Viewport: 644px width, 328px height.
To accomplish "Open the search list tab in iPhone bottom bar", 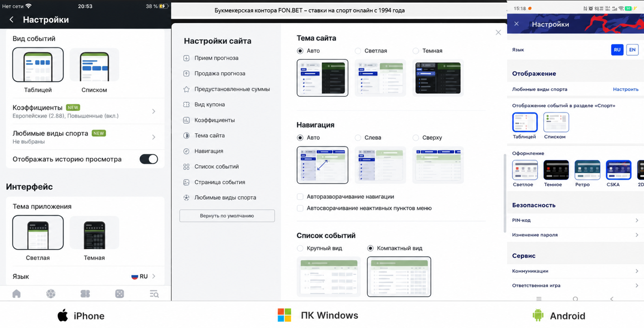I will pyautogui.click(x=154, y=293).
